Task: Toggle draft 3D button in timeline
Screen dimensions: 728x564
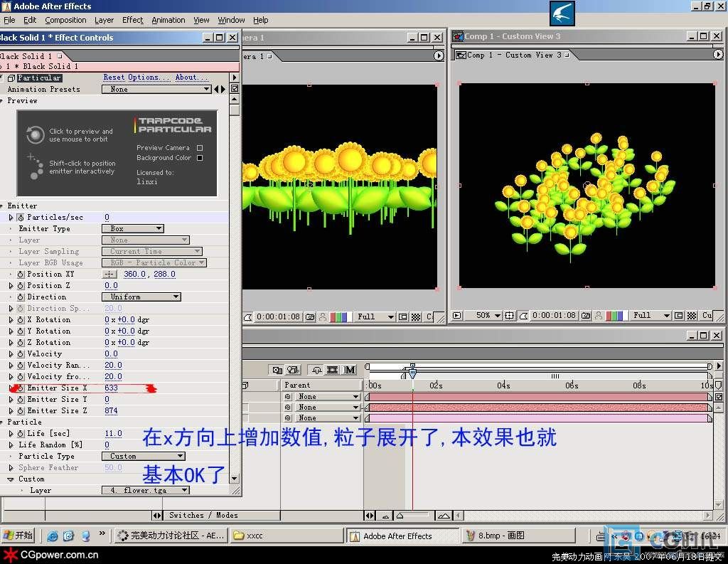Action: point(292,370)
